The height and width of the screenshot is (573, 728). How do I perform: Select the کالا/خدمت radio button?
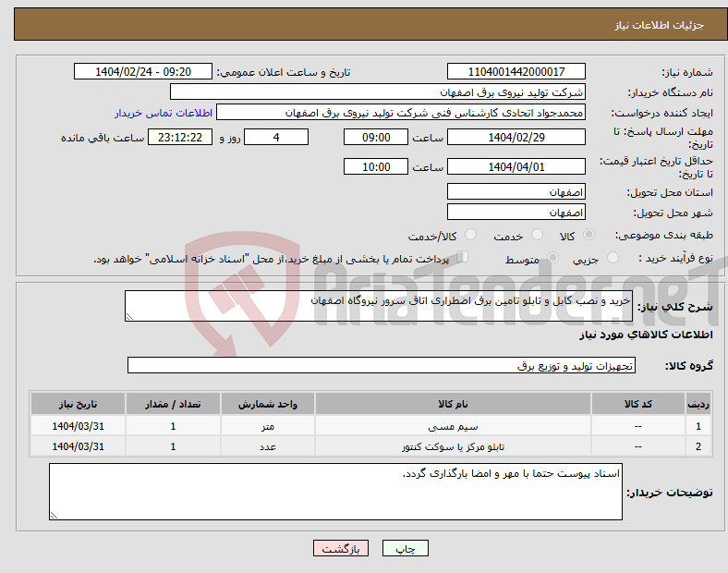tap(471, 235)
